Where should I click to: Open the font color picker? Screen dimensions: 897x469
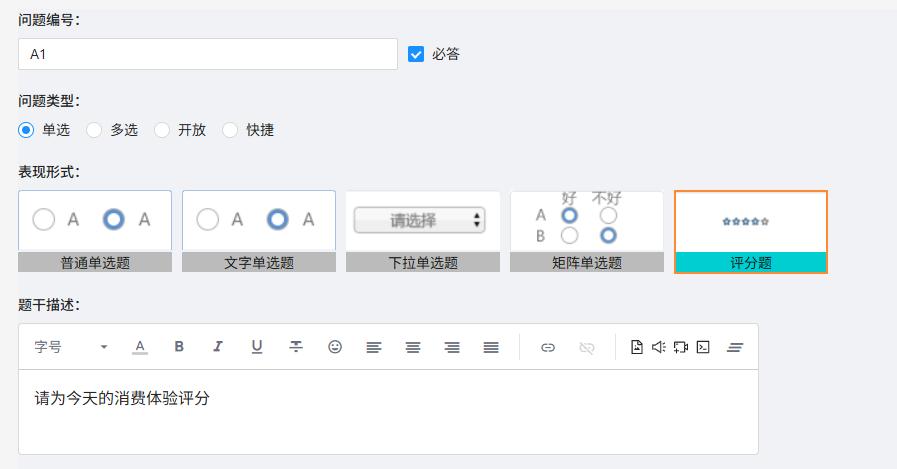(x=140, y=347)
